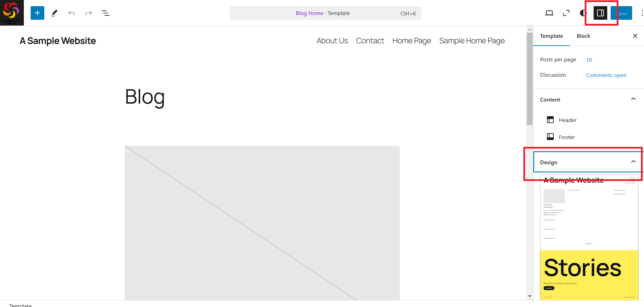This screenshot has width=644, height=307.
Task: Select the featured image placeholder block
Action: coord(262,223)
